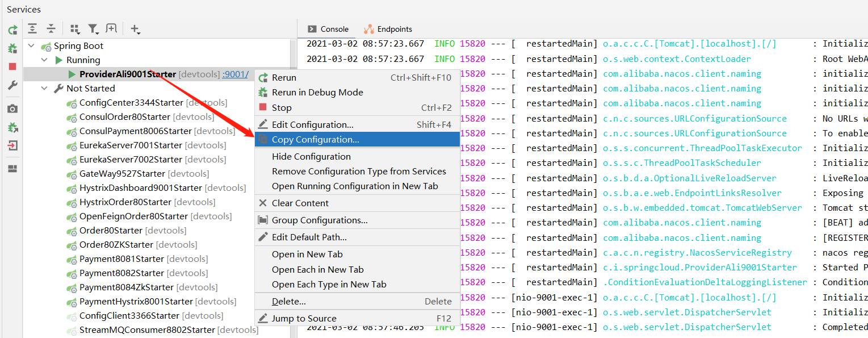The image size is (868, 338).
Task: Open the Add Service plus dropdown
Action: point(135,28)
